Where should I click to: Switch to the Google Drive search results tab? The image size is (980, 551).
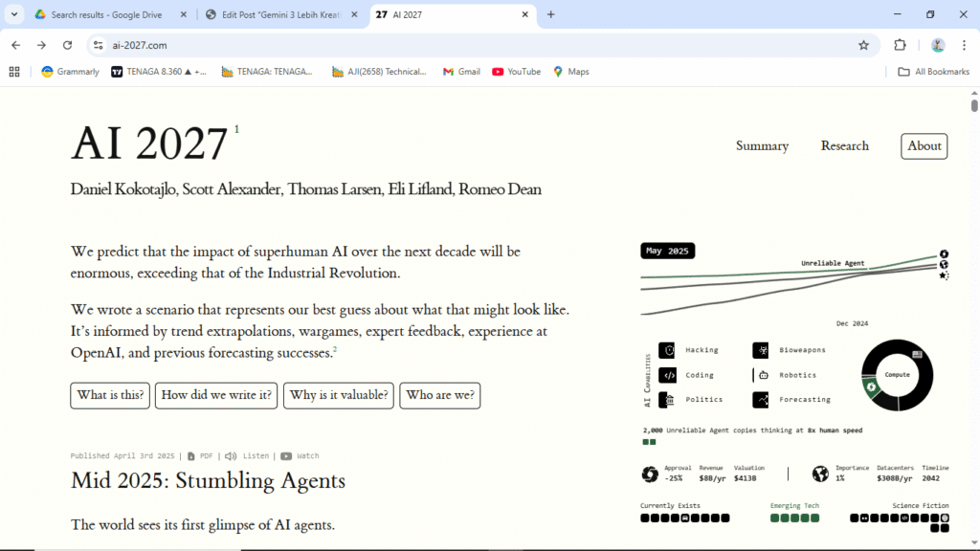point(107,14)
